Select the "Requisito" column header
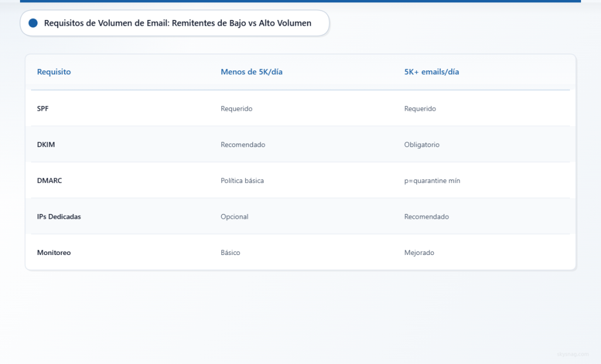The width and height of the screenshot is (601, 364). pyautogui.click(x=54, y=72)
